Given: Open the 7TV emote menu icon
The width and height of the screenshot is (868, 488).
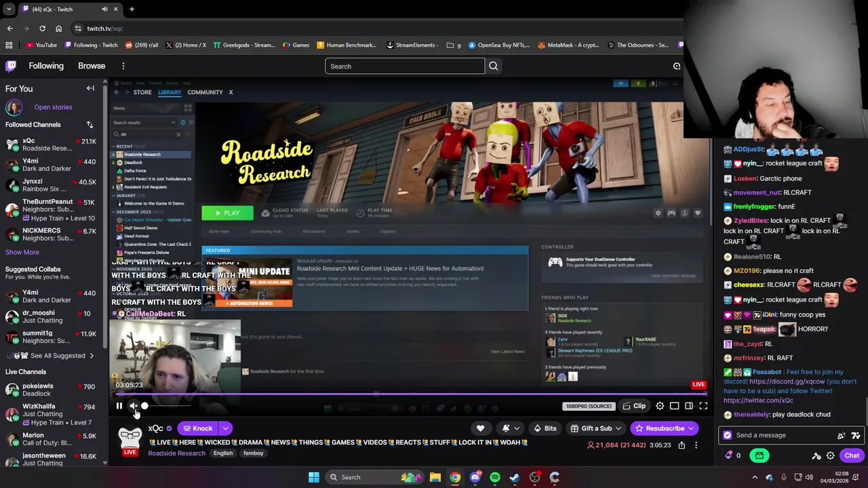Looking at the screenshot, I should (855, 435).
